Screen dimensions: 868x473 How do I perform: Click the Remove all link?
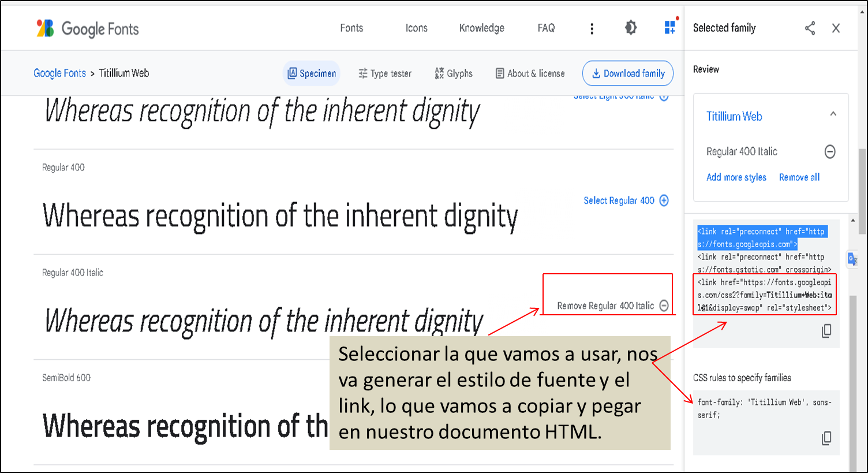pos(799,177)
